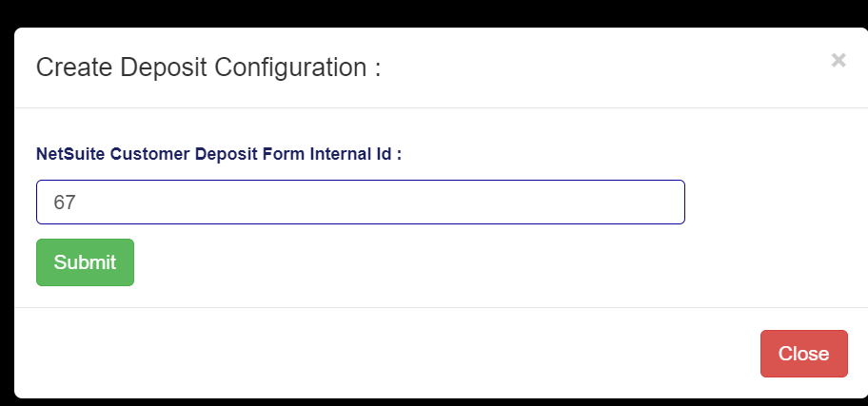Hit Submit below the Internal Id field
Screen dimensions: 868x406
tap(85, 262)
